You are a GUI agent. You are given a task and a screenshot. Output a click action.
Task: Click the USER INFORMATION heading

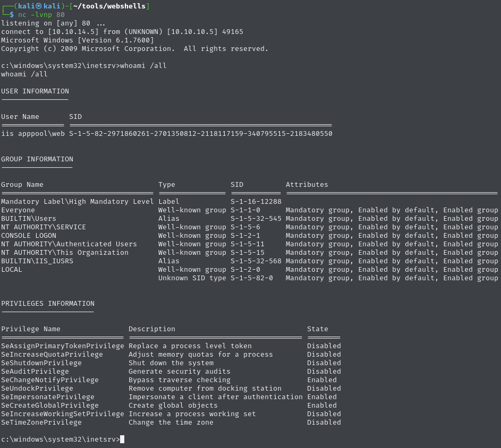click(35, 91)
